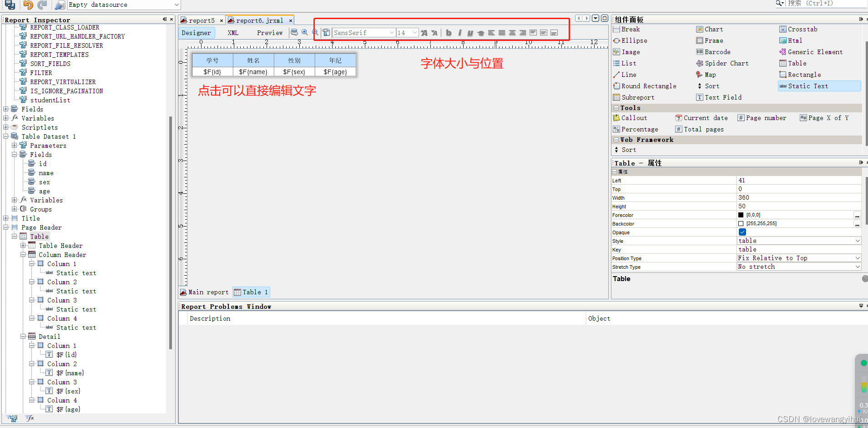Click the 姓名 header cell in table

coord(253,60)
